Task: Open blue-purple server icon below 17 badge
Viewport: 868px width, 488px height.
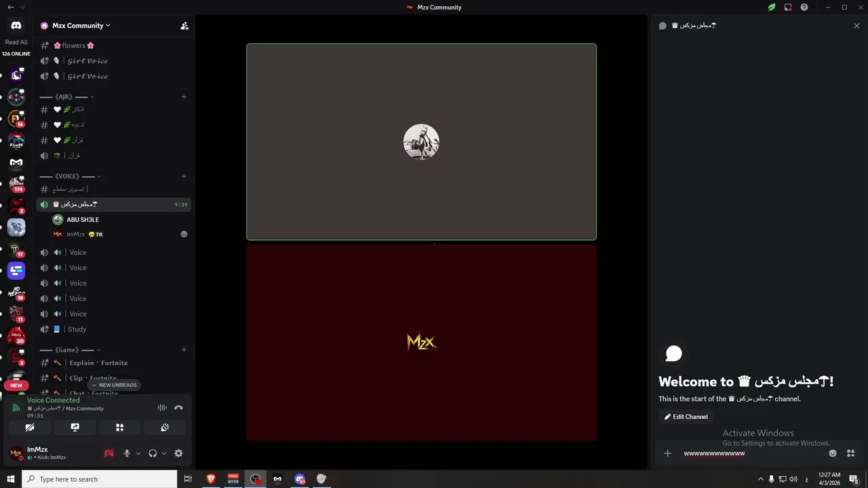Action: (x=16, y=271)
